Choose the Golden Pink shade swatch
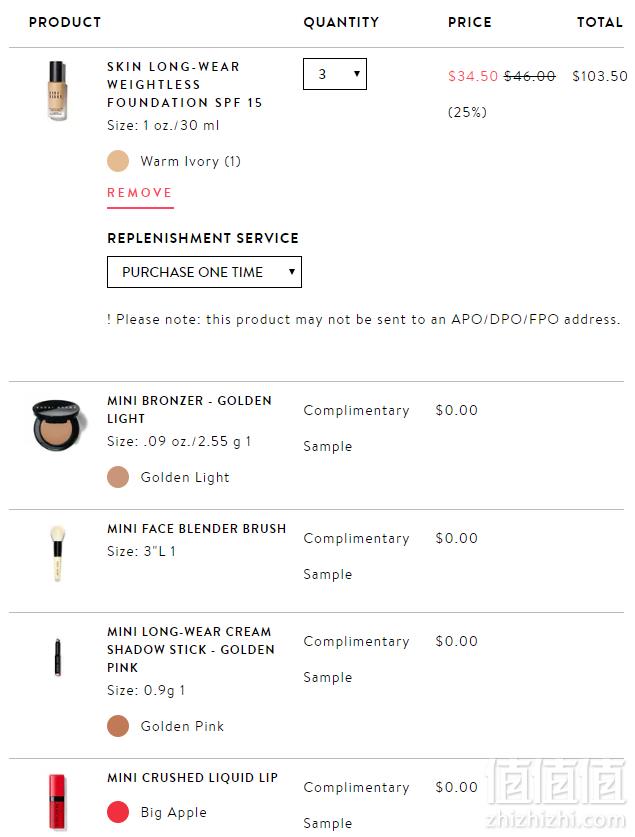 [x=118, y=726]
